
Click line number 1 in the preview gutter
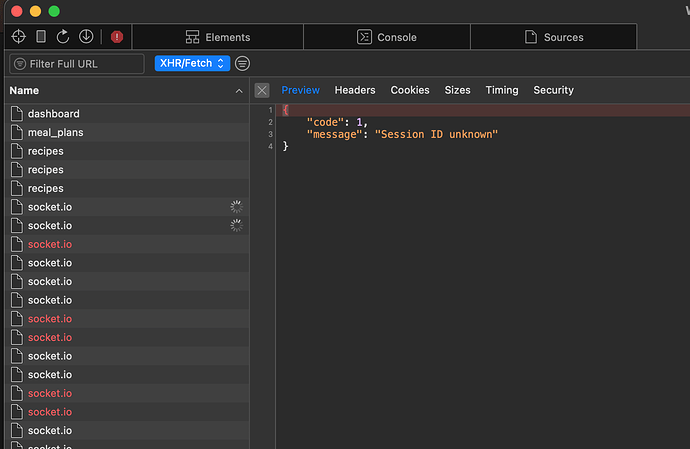click(270, 110)
